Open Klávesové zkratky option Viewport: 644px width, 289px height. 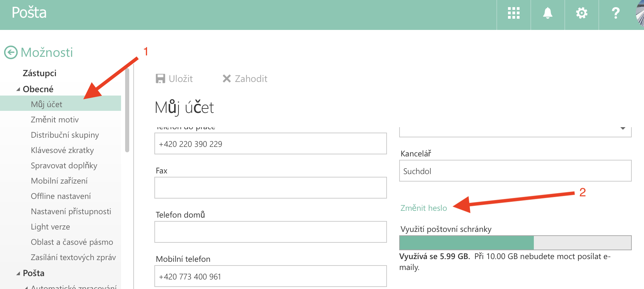coord(62,150)
